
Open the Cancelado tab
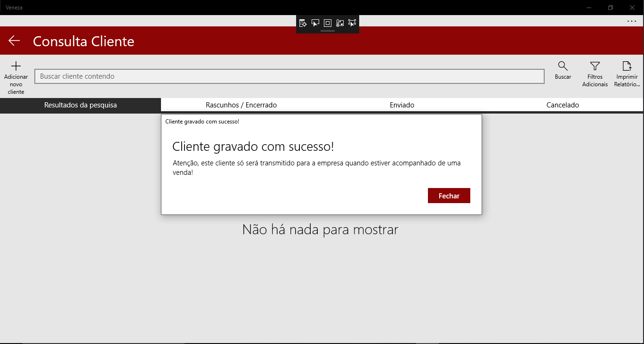tap(563, 105)
